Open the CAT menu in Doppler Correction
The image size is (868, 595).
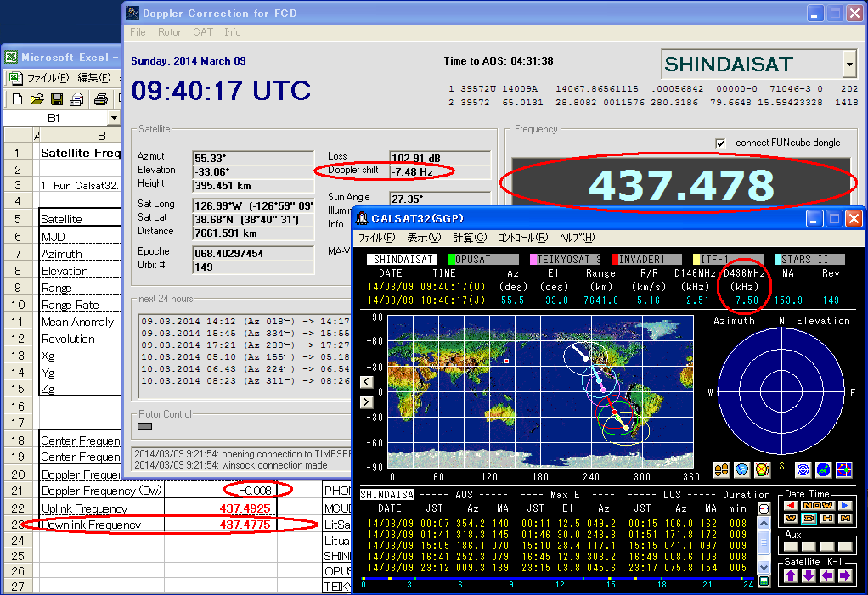pos(203,32)
